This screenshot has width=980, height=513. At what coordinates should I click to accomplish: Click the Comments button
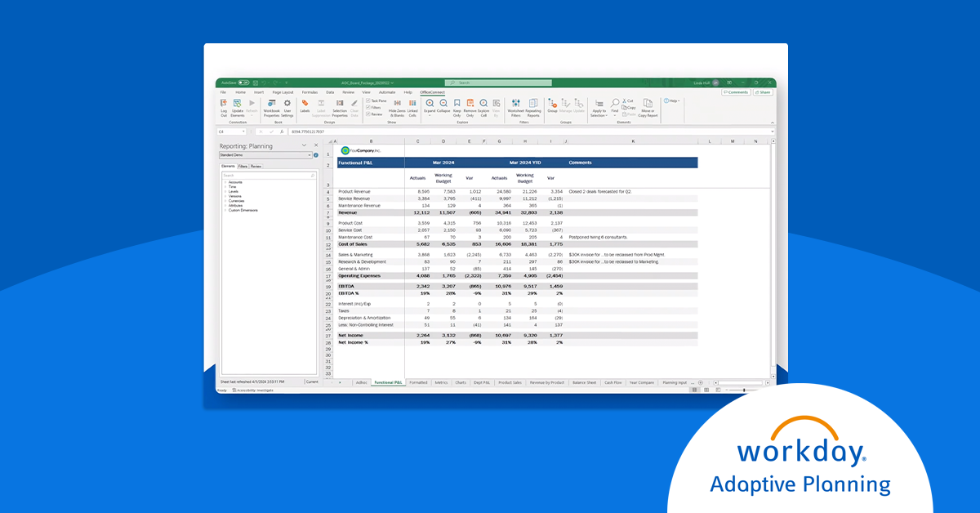pyautogui.click(x=735, y=92)
